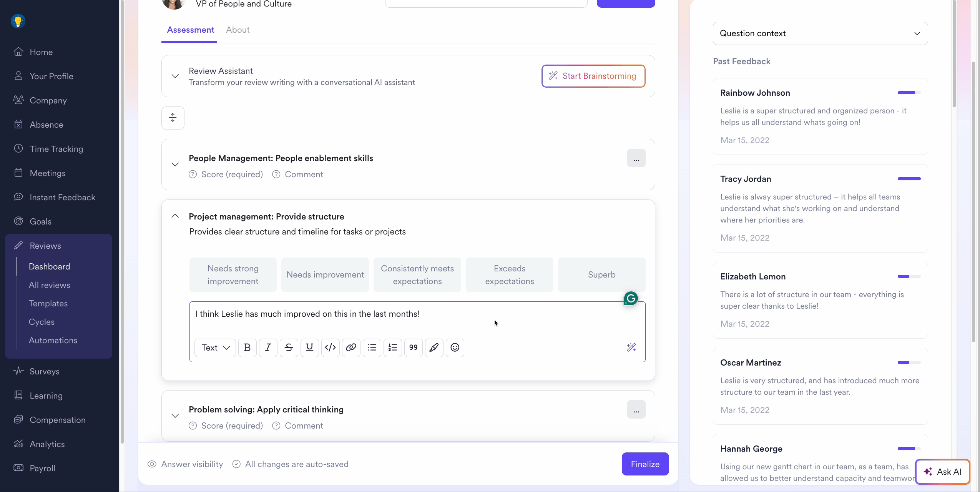
Task: Select the Superb rating option
Action: (601, 275)
